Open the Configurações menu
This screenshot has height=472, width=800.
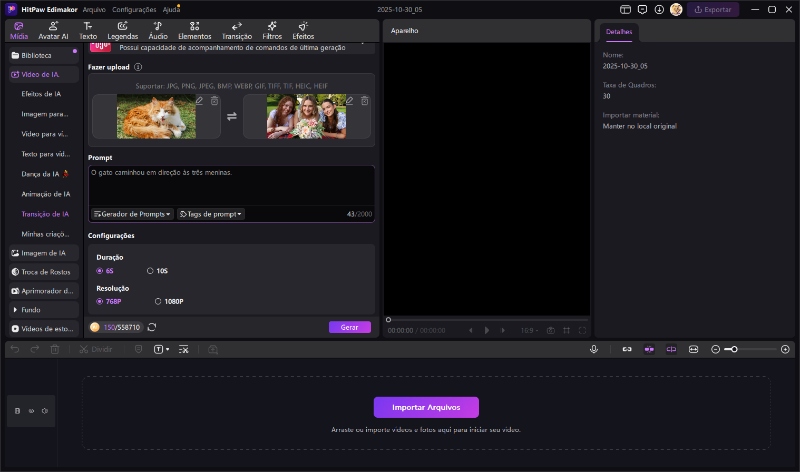134,10
